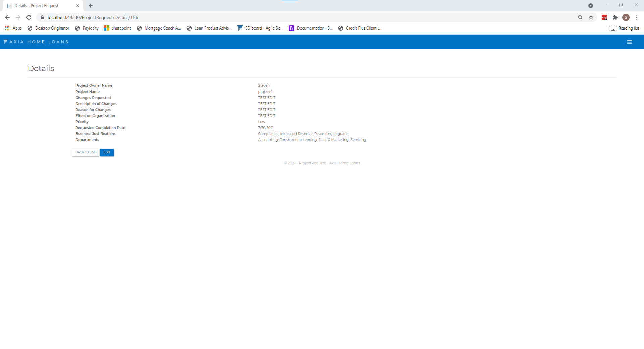Image resolution: width=644 pixels, height=349 pixels.
Task: Open the Paylocity bookmark
Action: click(x=87, y=28)
